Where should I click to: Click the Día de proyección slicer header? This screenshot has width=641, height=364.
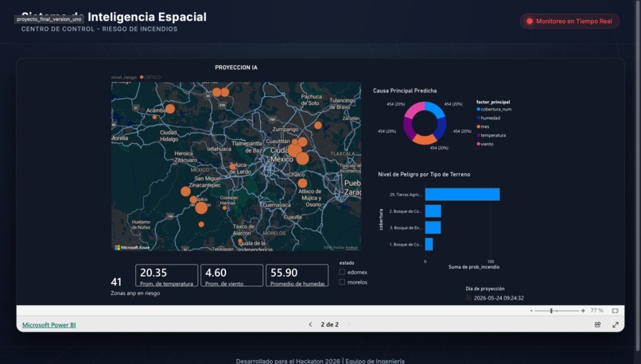coord(485,288)
